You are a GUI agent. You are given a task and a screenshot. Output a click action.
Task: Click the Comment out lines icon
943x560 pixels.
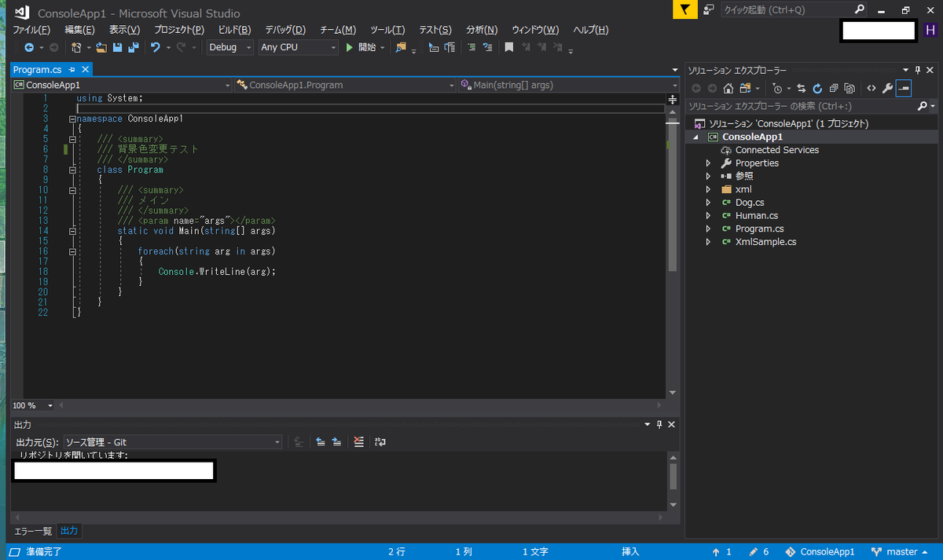click(x=471, y=47)
